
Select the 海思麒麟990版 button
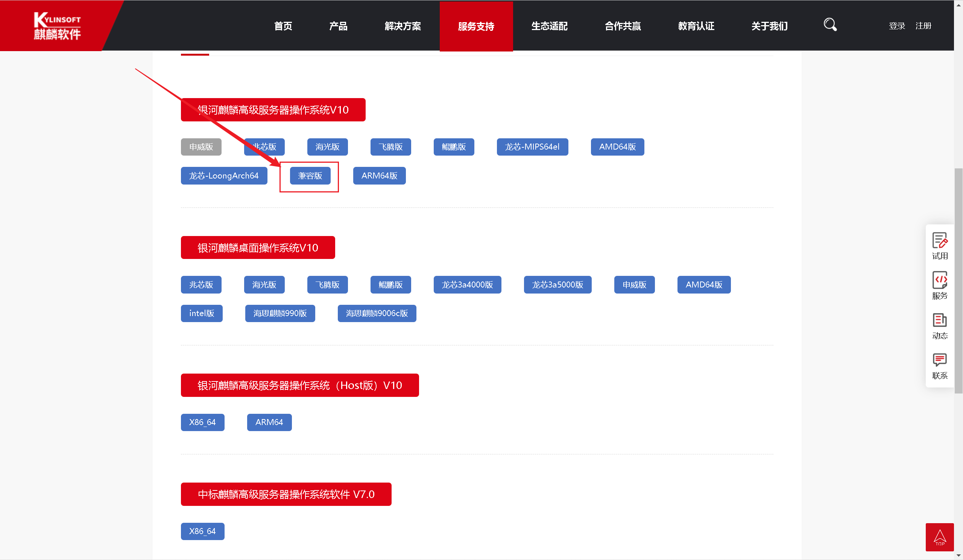pos(280,313)
